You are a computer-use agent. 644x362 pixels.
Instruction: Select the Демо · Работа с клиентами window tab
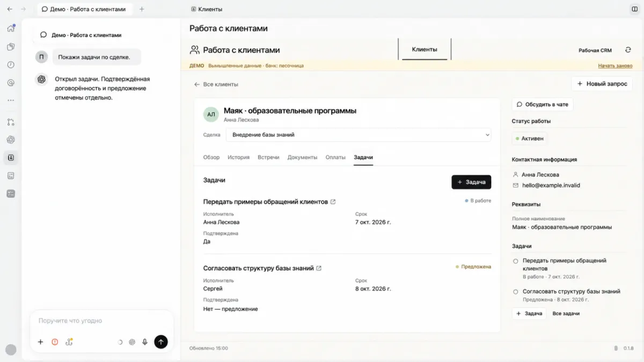click(x=84, y=9)
